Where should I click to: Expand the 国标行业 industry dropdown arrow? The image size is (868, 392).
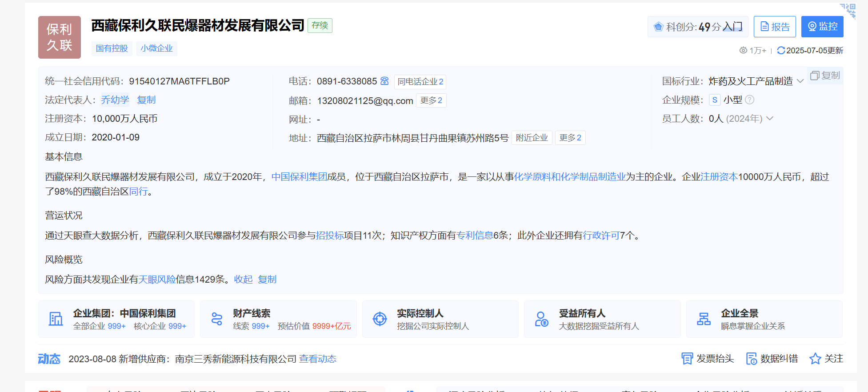coord(800,81)
